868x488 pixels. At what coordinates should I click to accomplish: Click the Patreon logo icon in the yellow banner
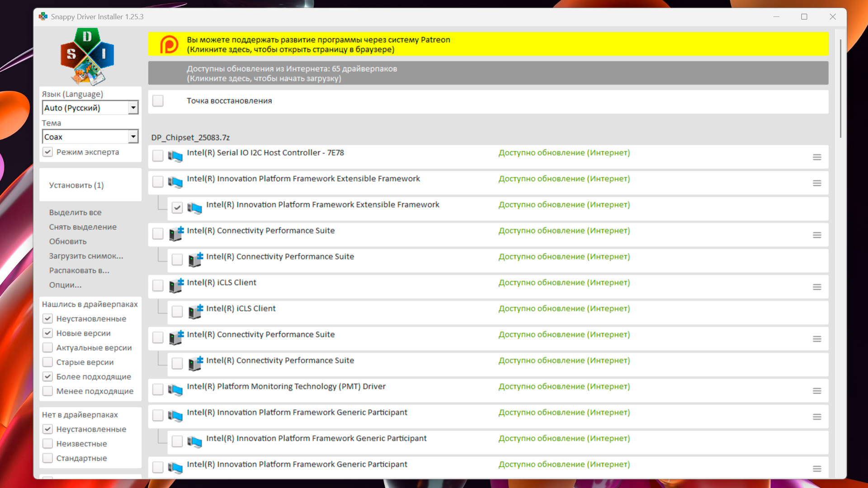pyautogui.click(x=170, y=45)
